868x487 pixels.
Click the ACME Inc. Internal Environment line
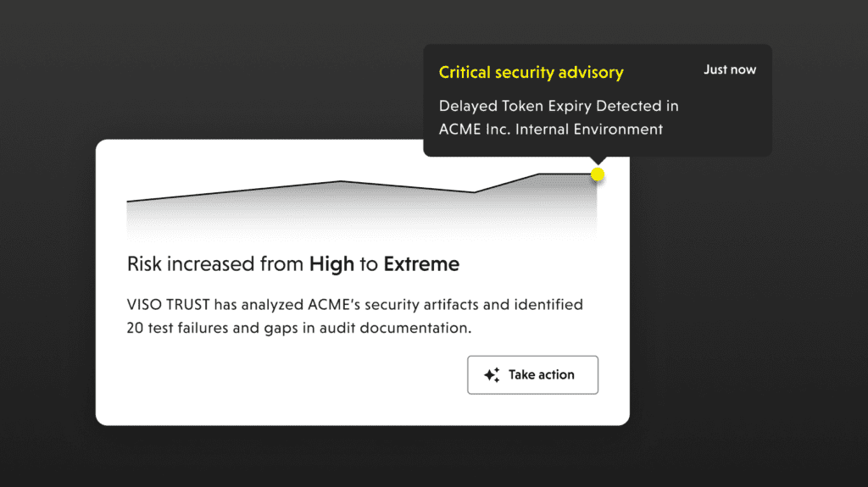(550, 130)
